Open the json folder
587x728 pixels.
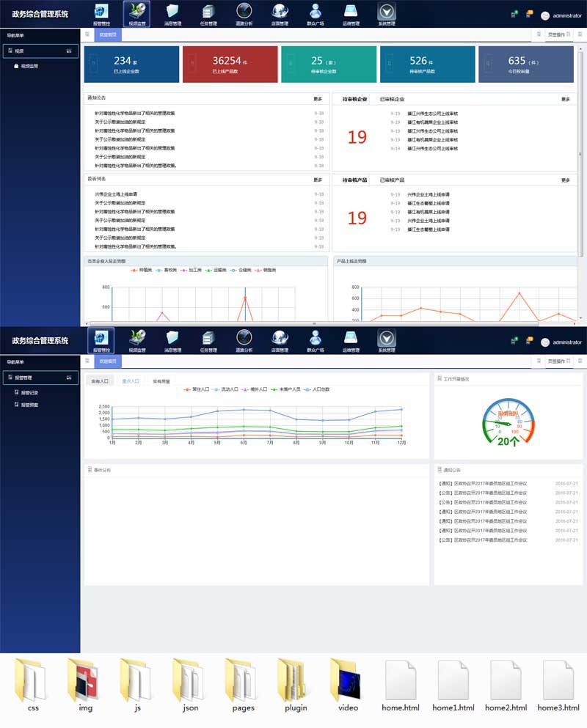point(189,684)
